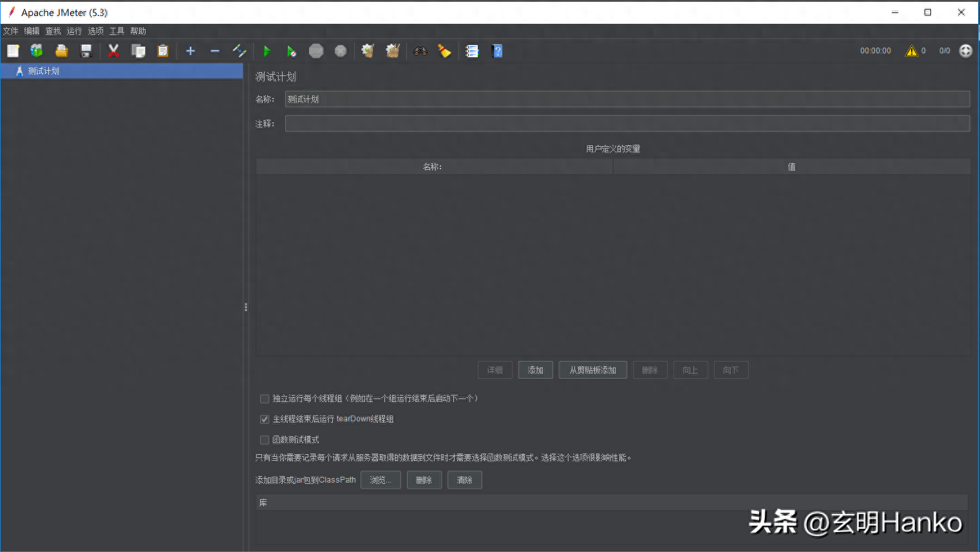Save the test plan with the floppy icon

pos(86,51)
